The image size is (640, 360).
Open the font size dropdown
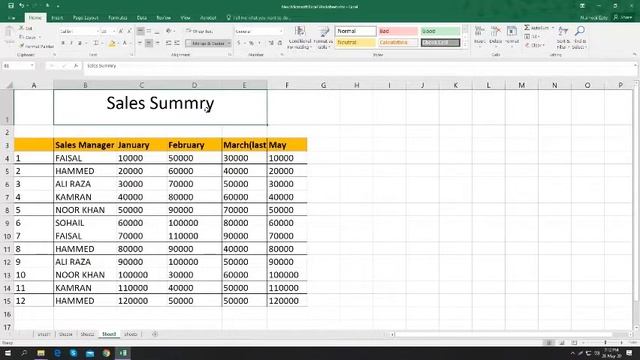coord(113,31)
